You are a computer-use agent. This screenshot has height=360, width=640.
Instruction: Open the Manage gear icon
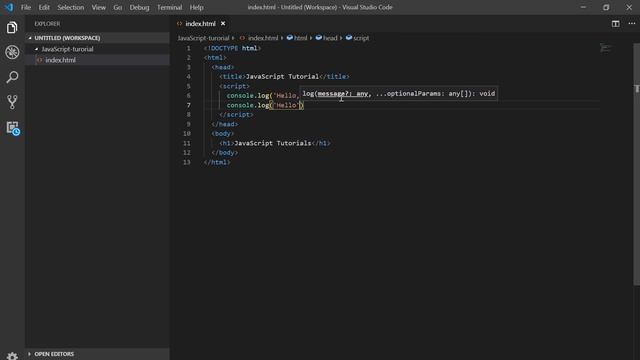12,356
